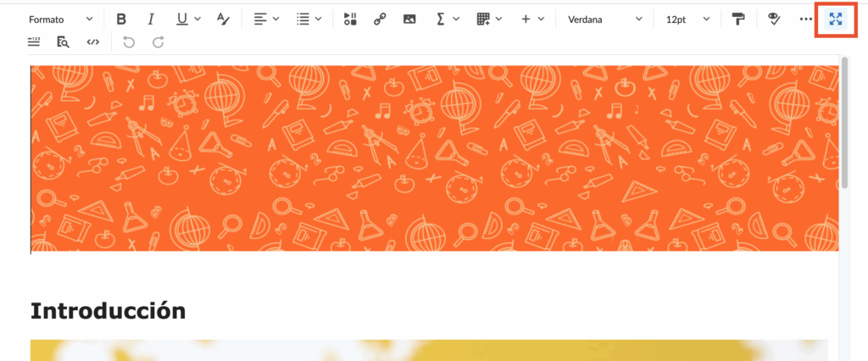Switch the editor to fullscreen mode
This screenshot has width=868, height=361.
pos(836,19)
